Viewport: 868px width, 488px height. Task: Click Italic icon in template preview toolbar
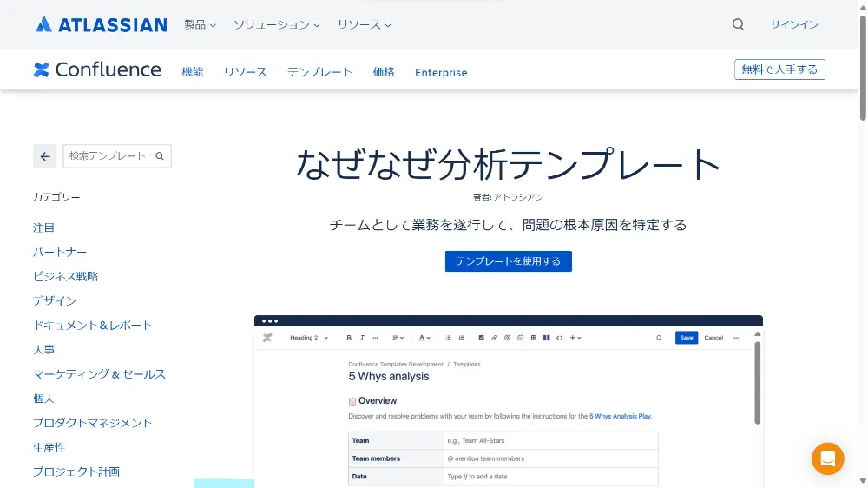pos(362,338)
